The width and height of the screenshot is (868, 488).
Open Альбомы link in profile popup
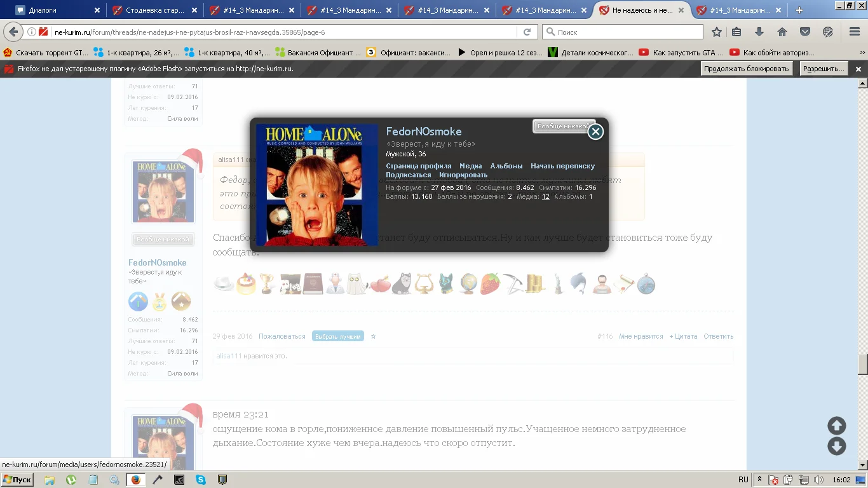click(x=506, y=166)
